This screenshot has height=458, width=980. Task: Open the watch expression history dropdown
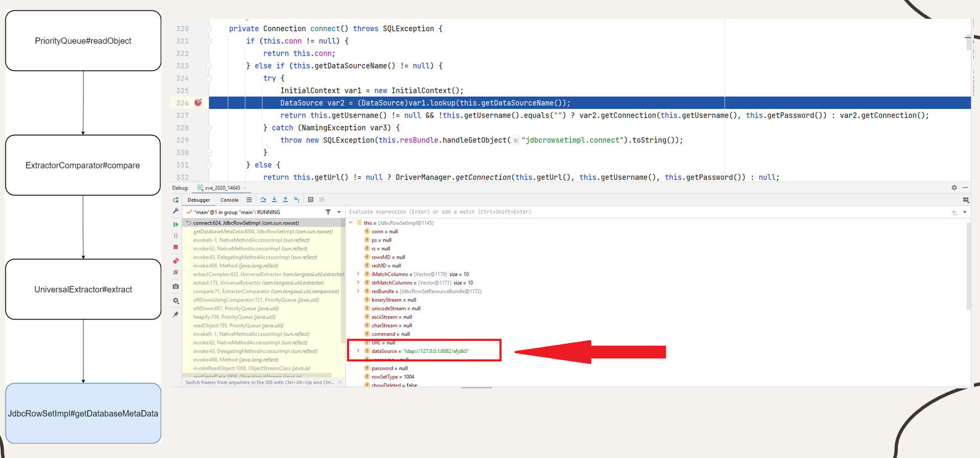965,212
